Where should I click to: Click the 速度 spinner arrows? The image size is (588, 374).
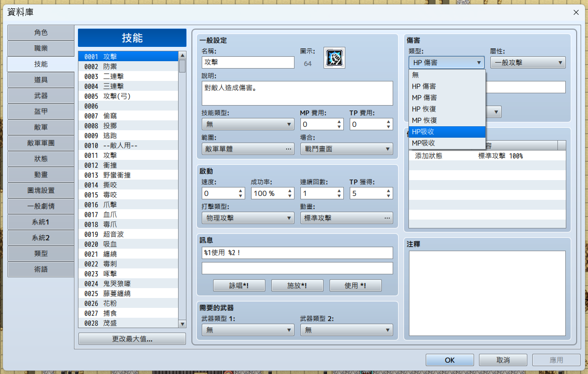[x=240, y=193]
